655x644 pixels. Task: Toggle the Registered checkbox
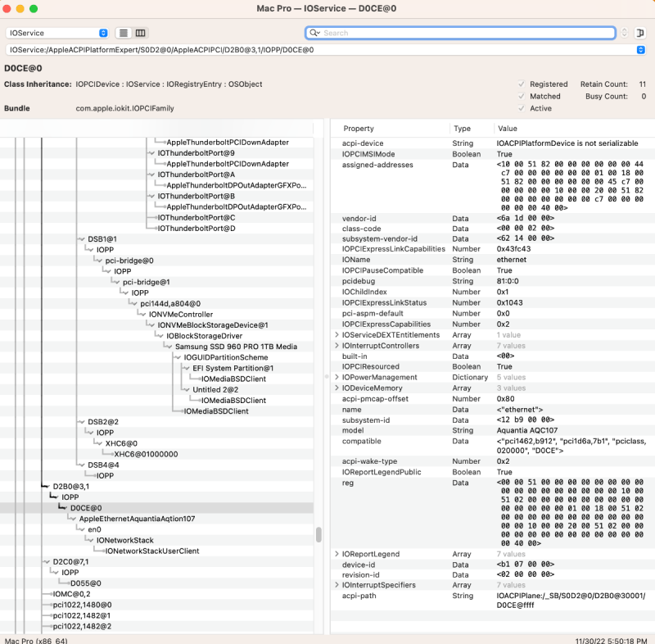(x=522, y=84)
